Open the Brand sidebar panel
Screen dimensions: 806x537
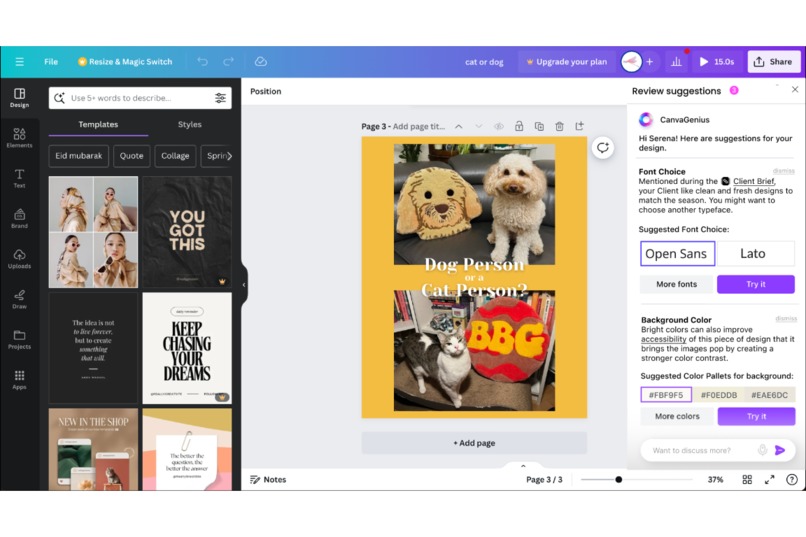(20, 218)
